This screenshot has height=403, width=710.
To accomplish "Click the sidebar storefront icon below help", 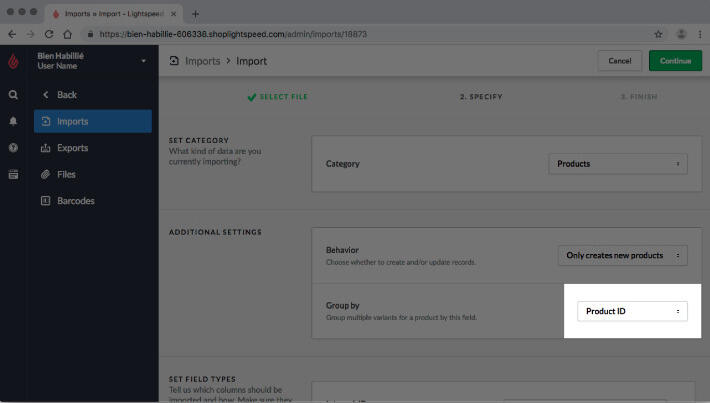I will pyautogui.click(x=13, y=173).
